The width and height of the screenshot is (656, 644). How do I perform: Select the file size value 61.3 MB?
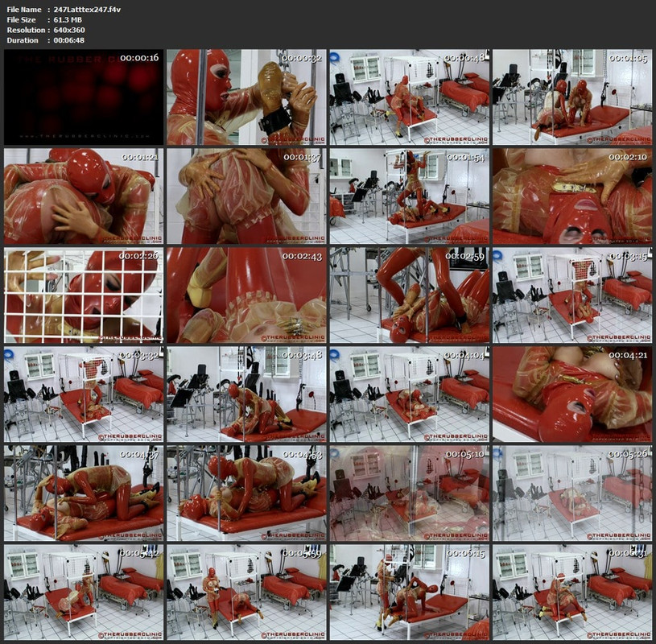tap(68, 19)
